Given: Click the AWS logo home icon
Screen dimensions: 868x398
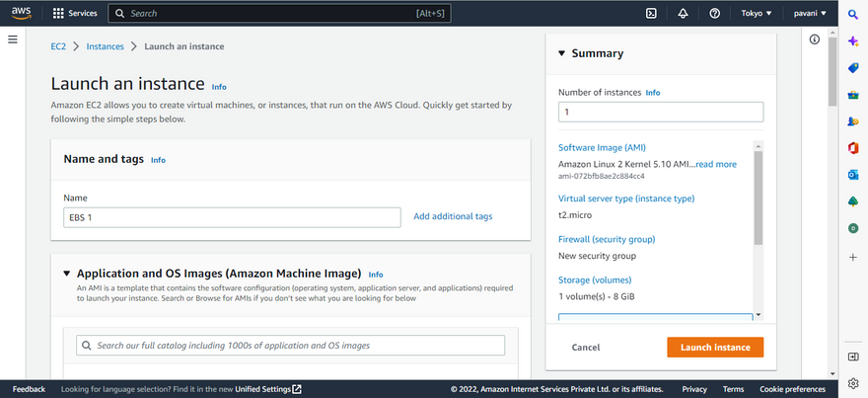Looking at the screenshot, I should point(20,14).
